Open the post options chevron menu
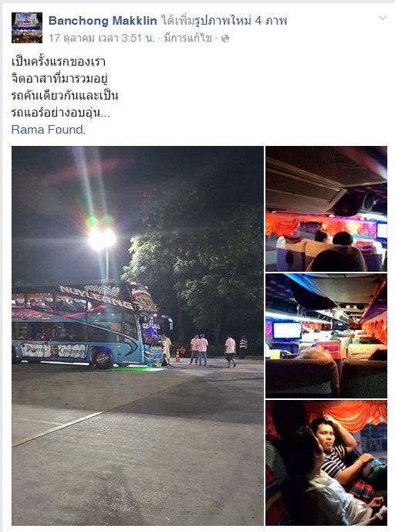This screenshot has width=395, height=532. (383, 18)
